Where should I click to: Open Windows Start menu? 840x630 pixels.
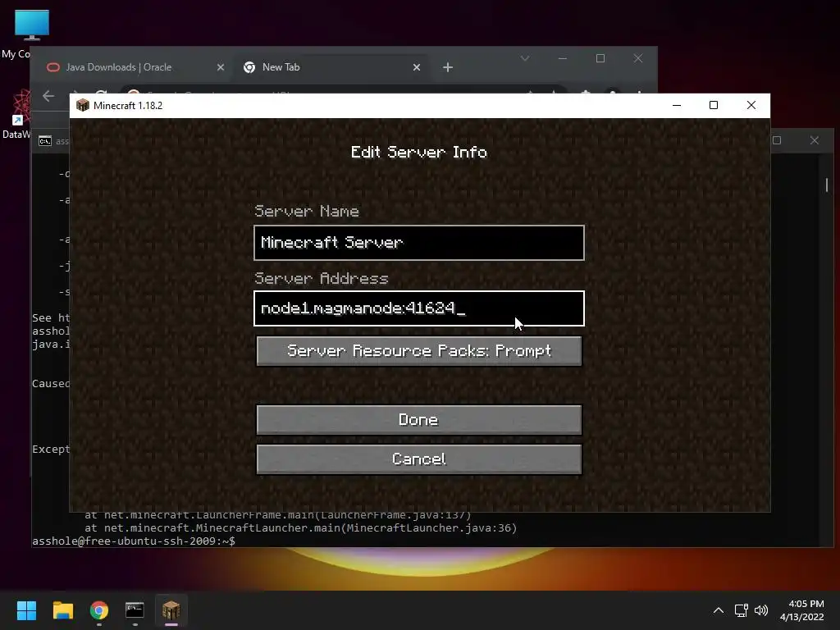point(26,610)
